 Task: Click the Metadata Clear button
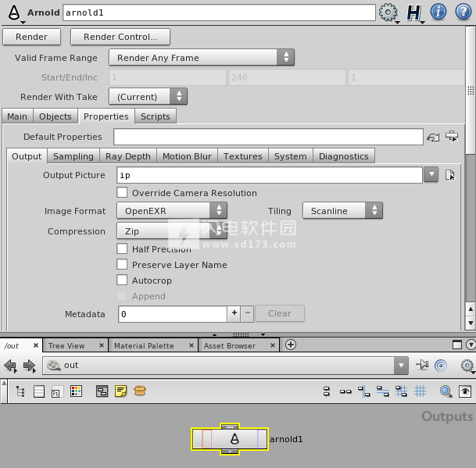click(x=280, y=313)
